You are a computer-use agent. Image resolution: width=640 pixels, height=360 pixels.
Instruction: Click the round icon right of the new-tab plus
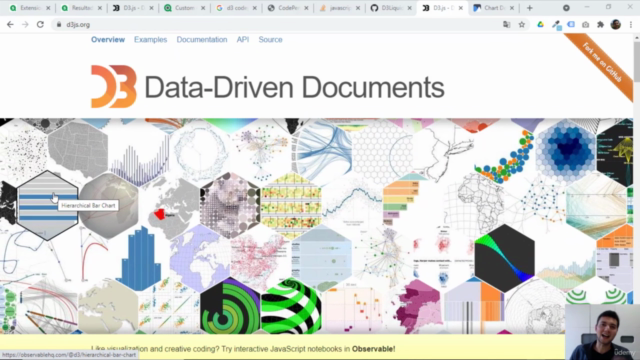566,8
